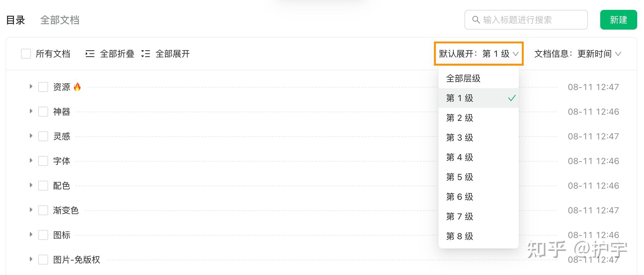644x275 pixels.
Task: Tick the 图片-免版权 checkbox
Action: tap(43, 260)
